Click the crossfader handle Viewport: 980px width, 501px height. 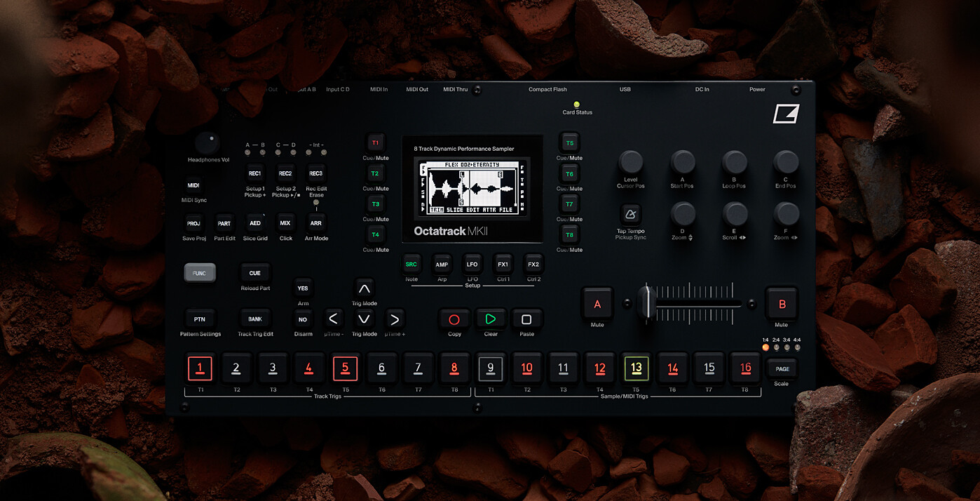(x=648, y=305)
